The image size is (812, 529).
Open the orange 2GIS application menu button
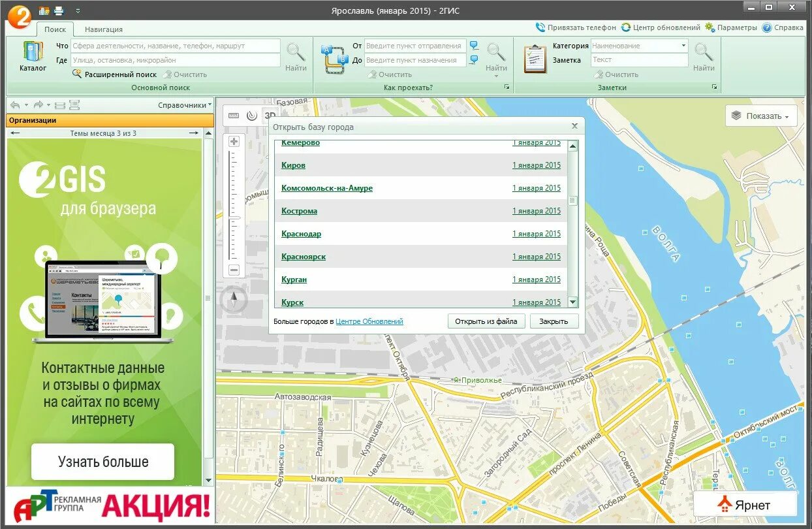pos(19,16)
